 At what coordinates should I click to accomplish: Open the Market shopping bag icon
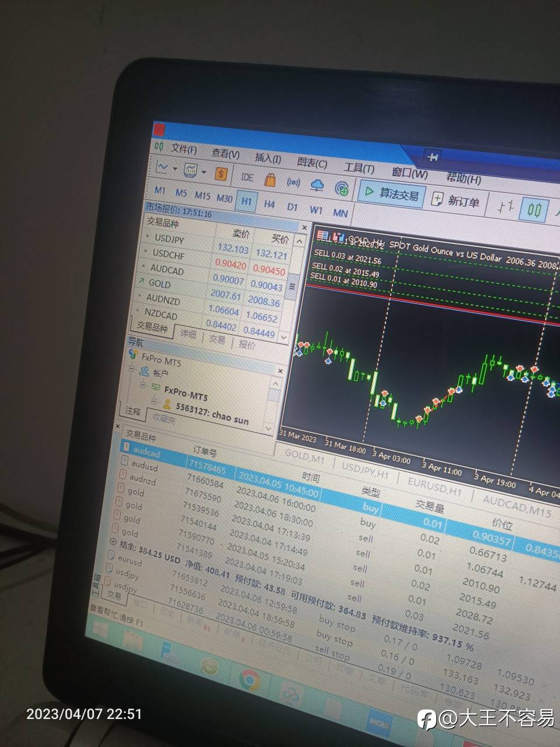269,179
